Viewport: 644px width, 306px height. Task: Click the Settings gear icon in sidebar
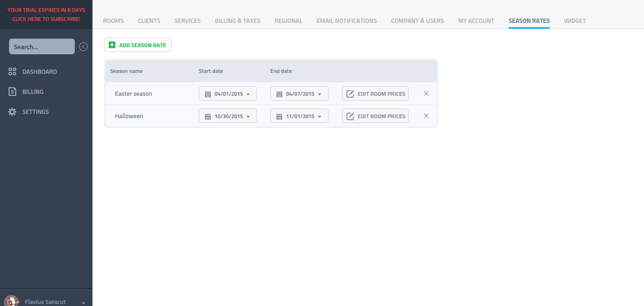pos(12,112)
